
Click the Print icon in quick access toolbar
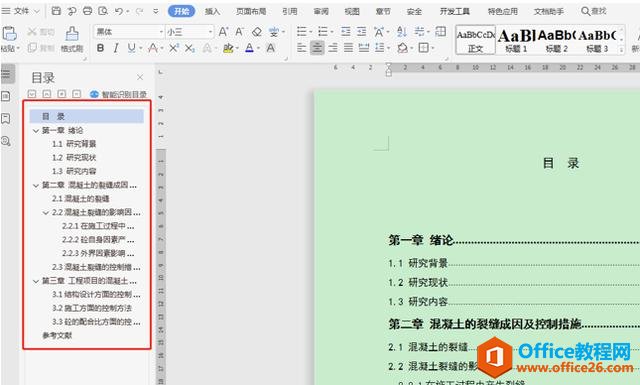pos(87,11)
